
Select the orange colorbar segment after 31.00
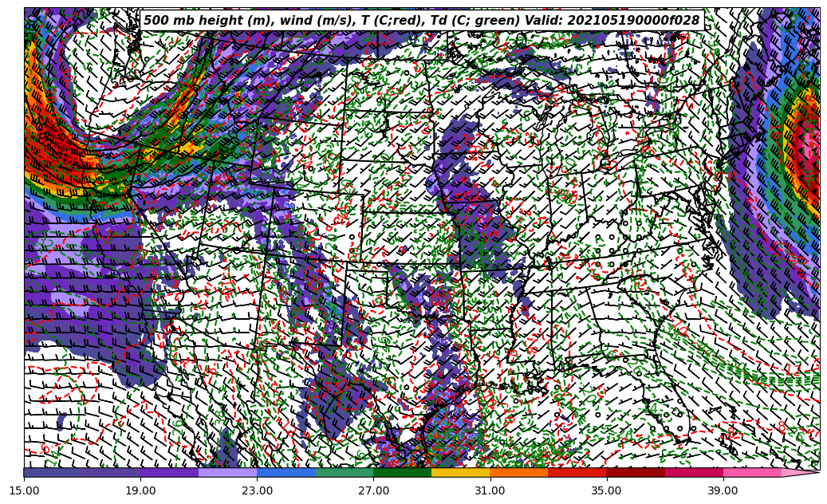coord(519,473)
